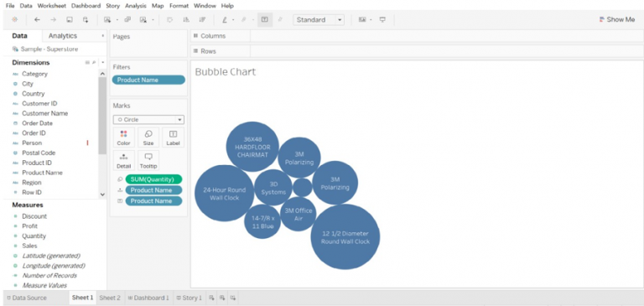Toggle Show Me panel
The image size is (644, 306).
[617, 19]
